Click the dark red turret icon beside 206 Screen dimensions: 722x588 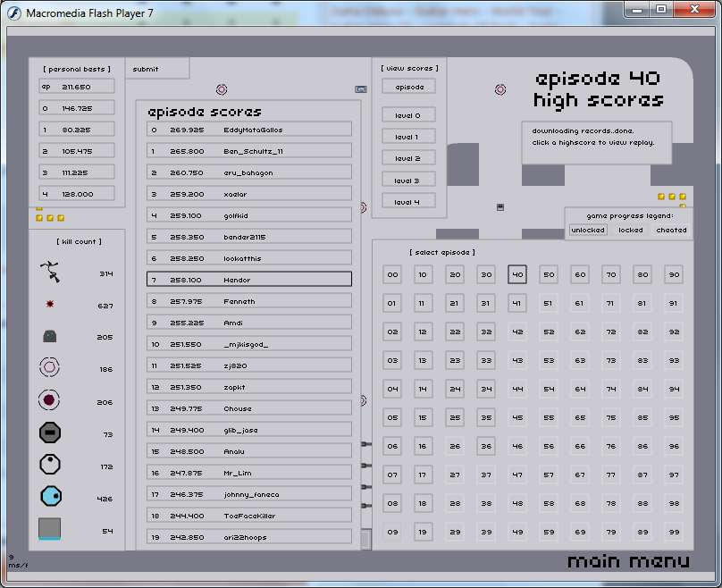(49, 401)
